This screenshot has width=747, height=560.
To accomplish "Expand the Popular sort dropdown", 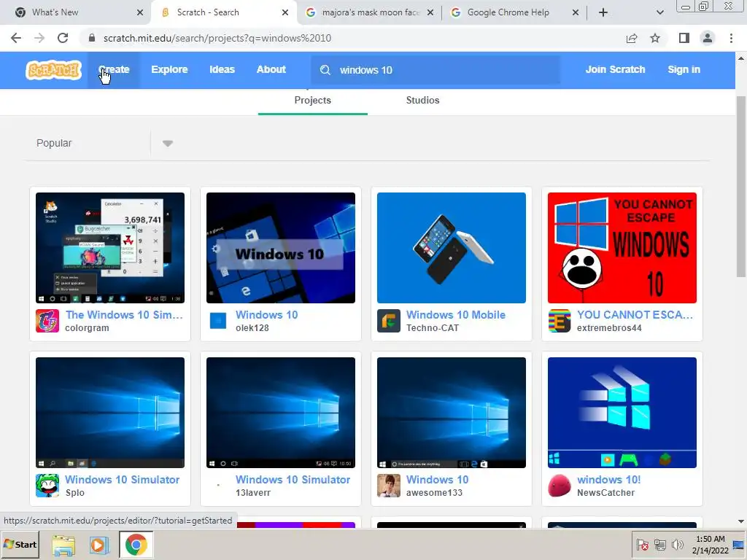I will click(x=168, y=144).
